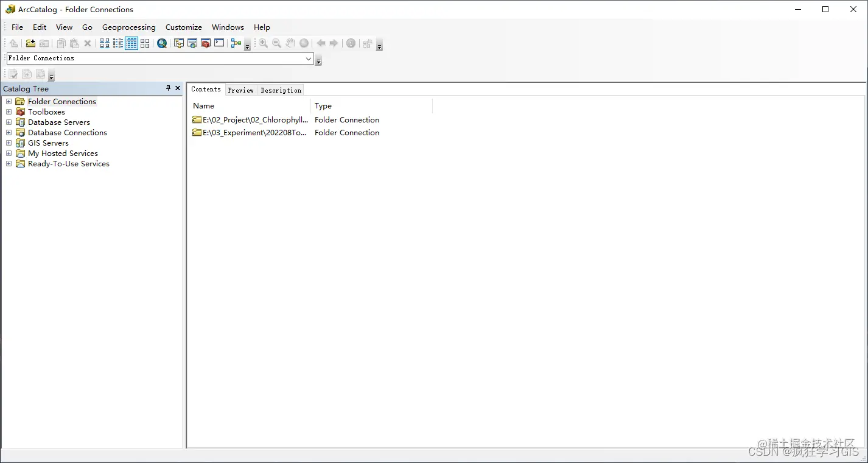Click the Validate Metadata icon
Viewport: 868px width, 463px height.
(13, 74)
